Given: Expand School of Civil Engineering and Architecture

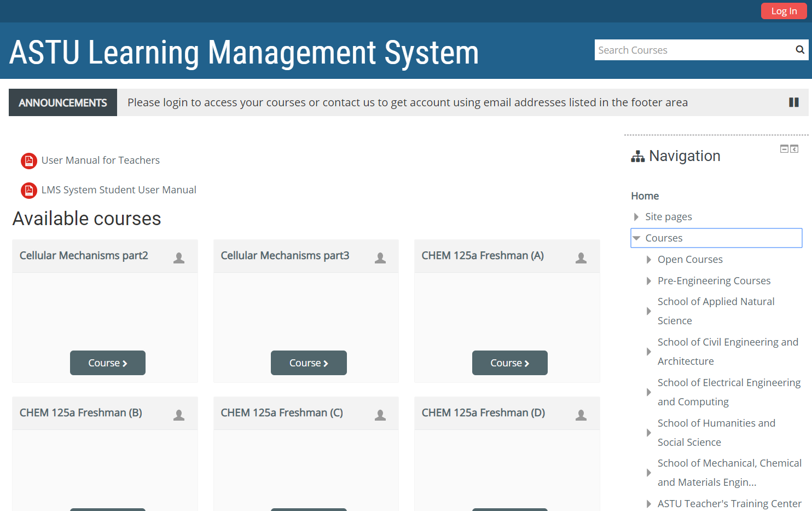Looking at the screenshot, I should point(648,352).
